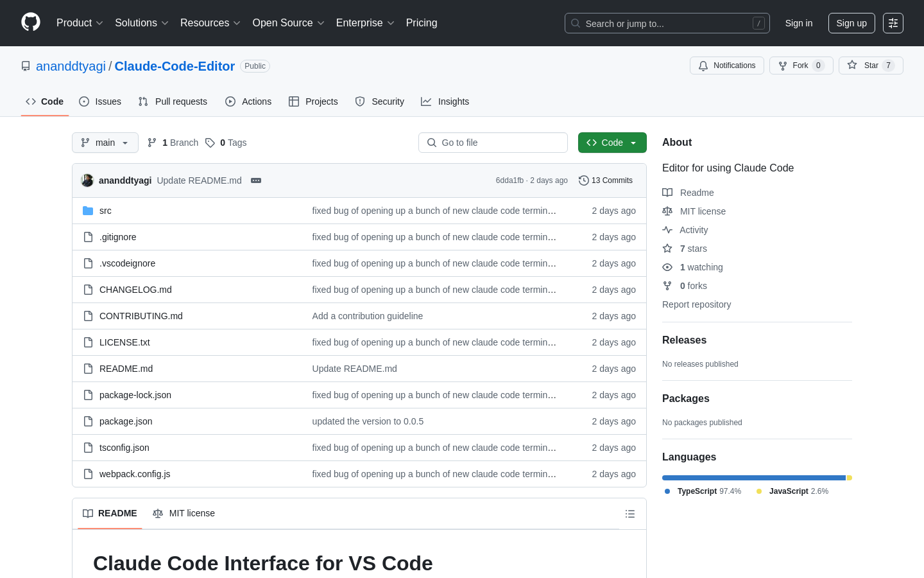This screenshot has height=578, width=924.
Task: Switch to the Actions tab
Action: pyautogui.click(x=248, y=101)
